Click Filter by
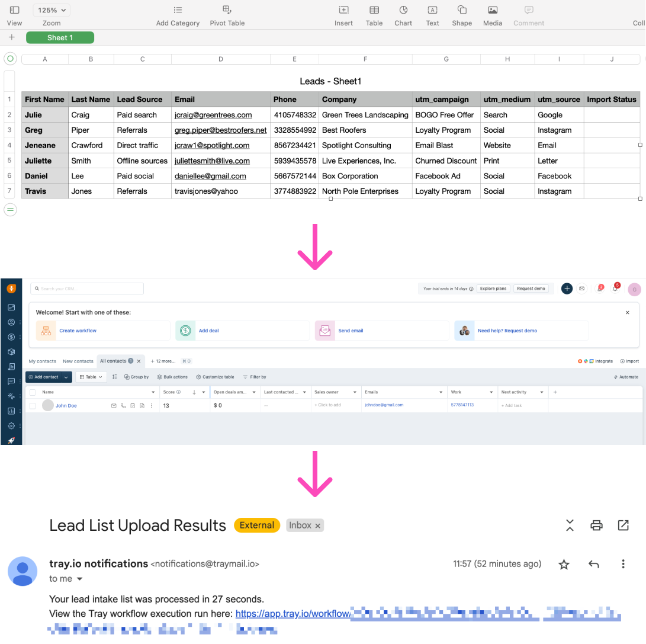The image size is (646, 644). (255, 377)
